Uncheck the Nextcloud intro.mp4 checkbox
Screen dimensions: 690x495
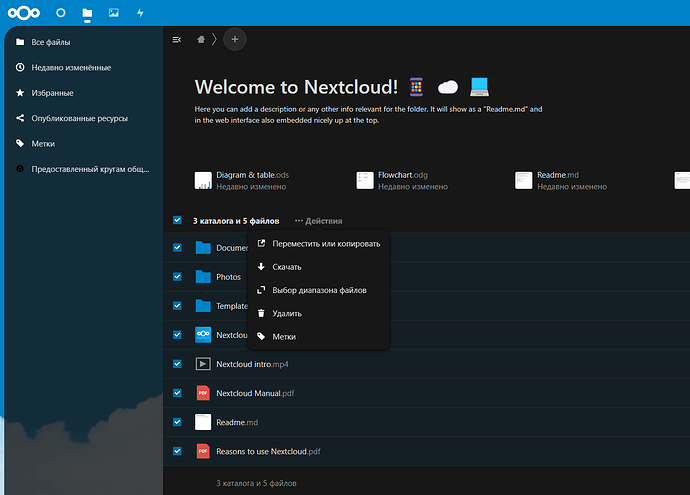177,364
